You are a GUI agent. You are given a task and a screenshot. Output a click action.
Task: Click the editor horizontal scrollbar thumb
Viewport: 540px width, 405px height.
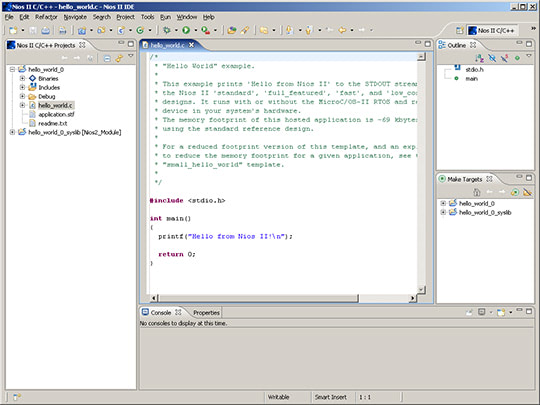click(258, 298)
